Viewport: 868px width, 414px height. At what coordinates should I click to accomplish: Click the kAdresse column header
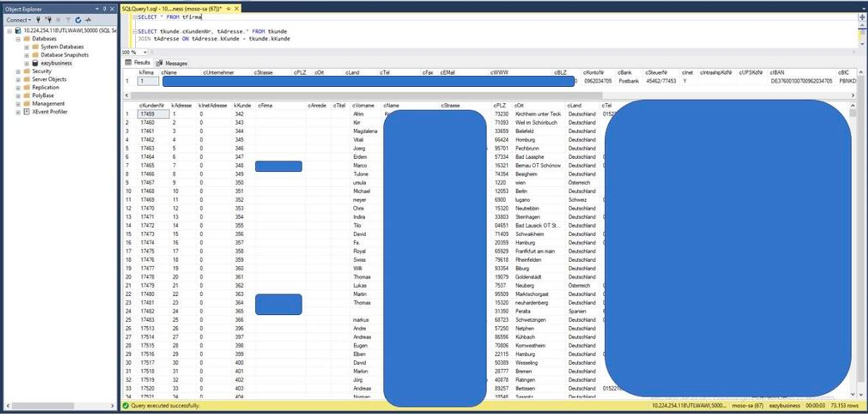coord(182,106)
